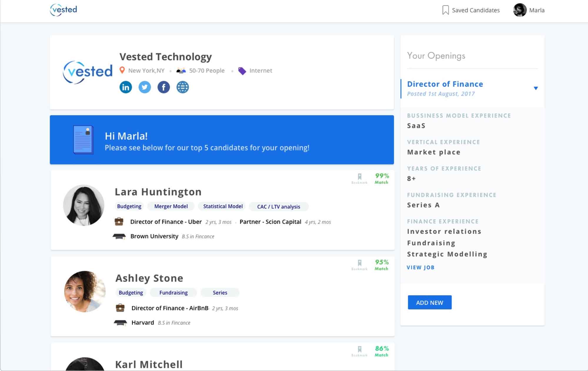
Task: Open Vested's Twitter profile icon
Action: (144, 87)
